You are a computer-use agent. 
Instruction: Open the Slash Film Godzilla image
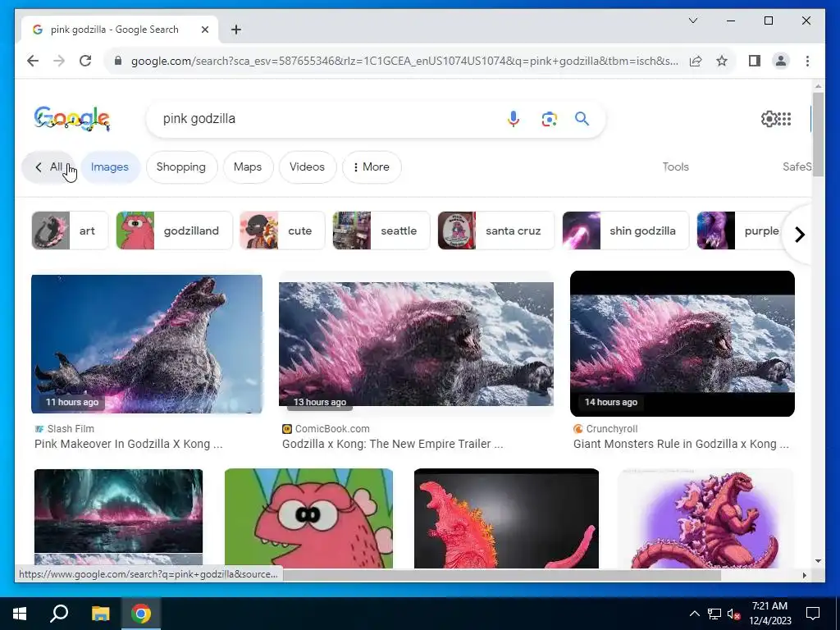[147, 344]
